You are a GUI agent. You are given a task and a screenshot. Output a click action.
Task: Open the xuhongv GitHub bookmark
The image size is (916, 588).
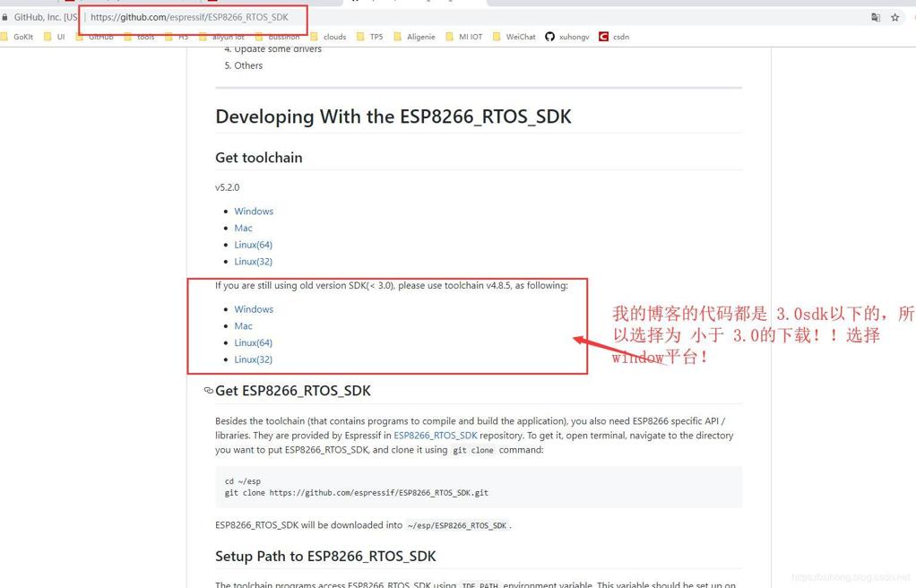pyautogui.click(x=567, y=37)
